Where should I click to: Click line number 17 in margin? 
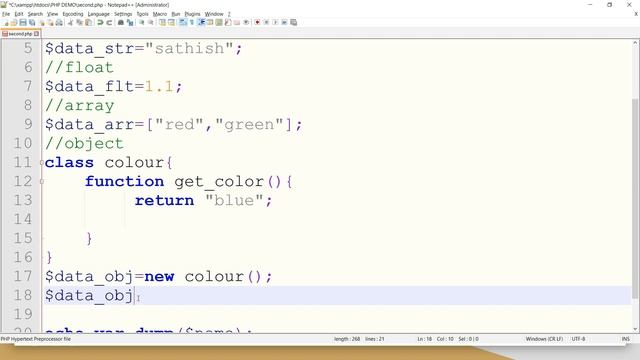[x=22, y=276]
